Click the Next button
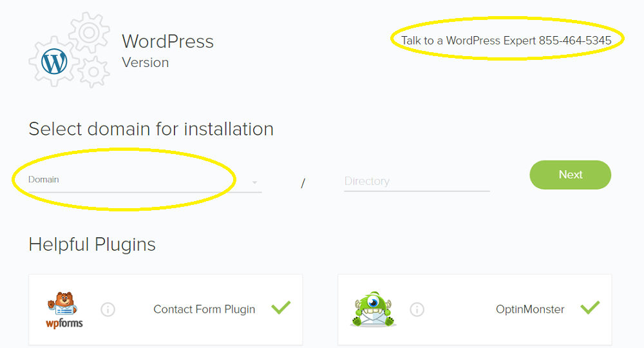Screen dimensions: 644x348 (570, 175)
